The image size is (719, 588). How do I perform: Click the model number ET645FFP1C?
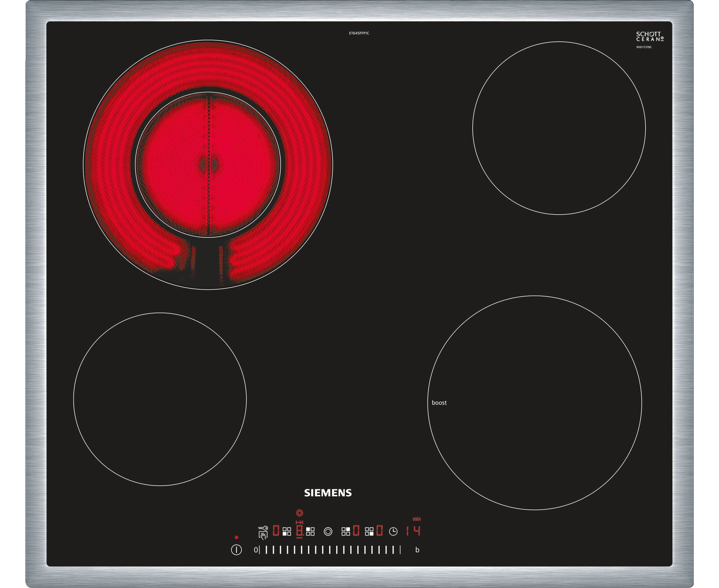point(359,33)
